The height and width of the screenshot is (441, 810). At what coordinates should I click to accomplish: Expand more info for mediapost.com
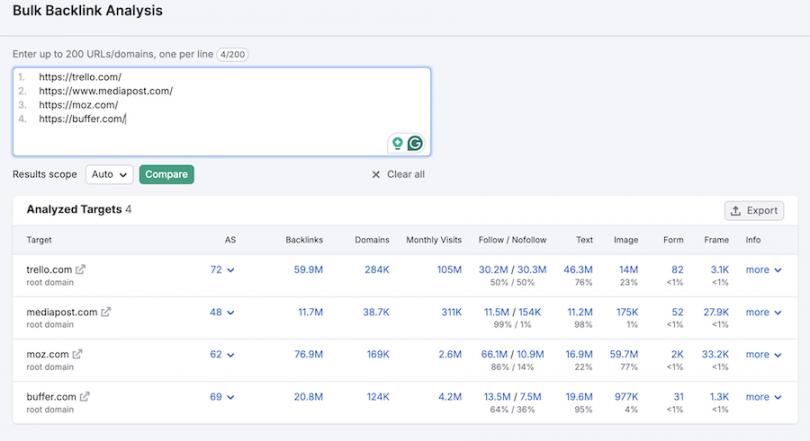point(764,312)
